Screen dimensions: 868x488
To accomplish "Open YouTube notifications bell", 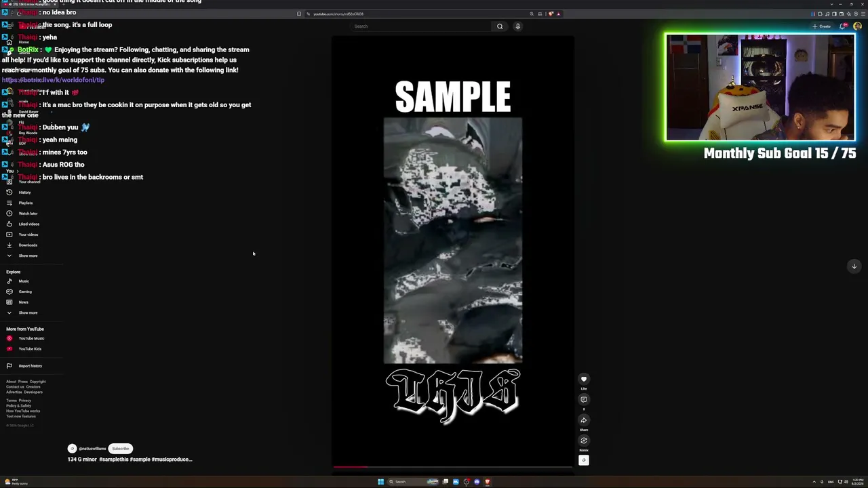I will click(x=843, y=26).
